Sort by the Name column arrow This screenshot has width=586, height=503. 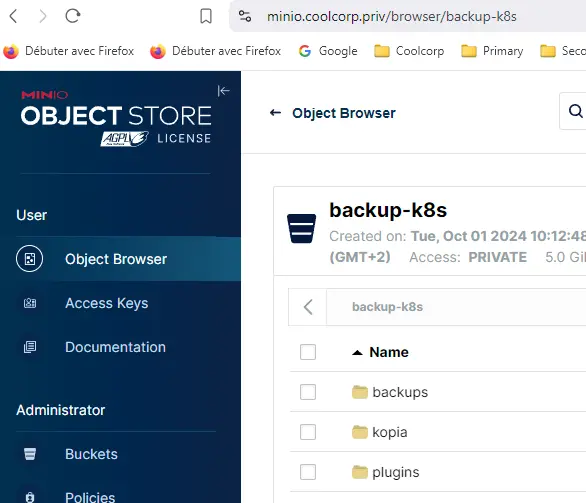[357, 352]
